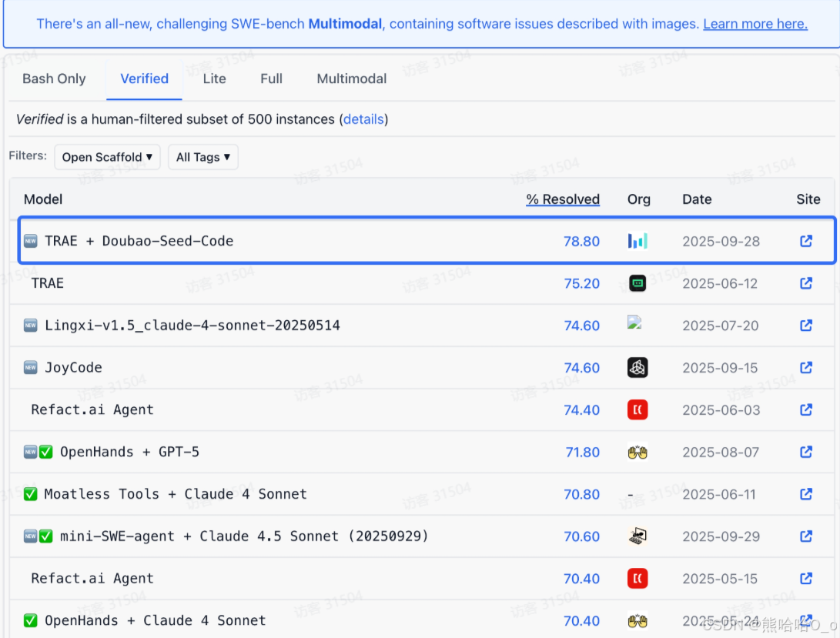840x638 pixels.
Task: Select model name JoyCode
Action: pyautogui.click(x=73, y=367)
